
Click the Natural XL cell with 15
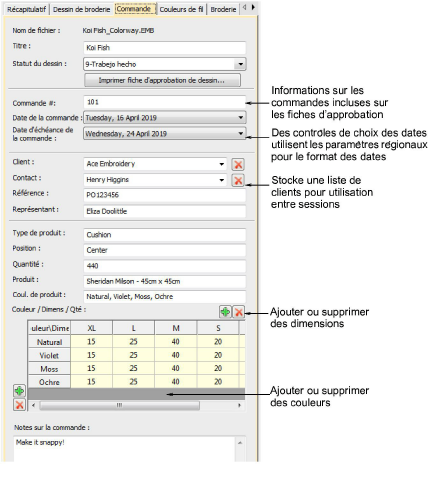point(92,342)
